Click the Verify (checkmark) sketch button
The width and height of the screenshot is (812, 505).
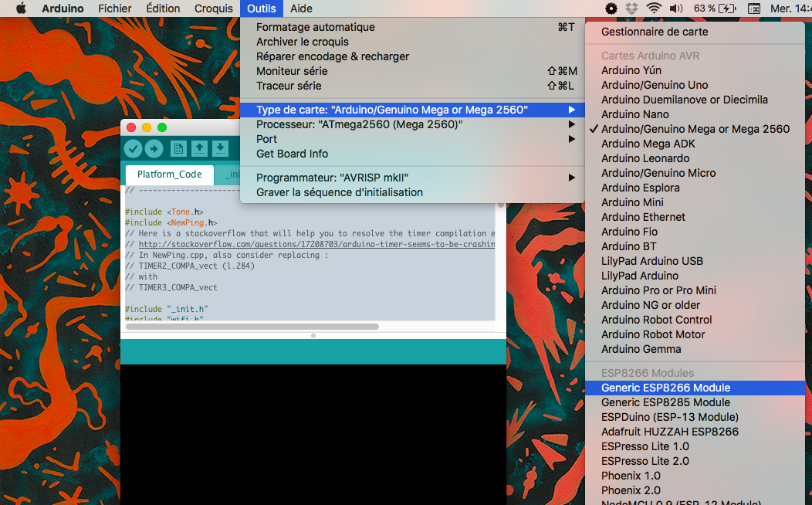[133, 149]
